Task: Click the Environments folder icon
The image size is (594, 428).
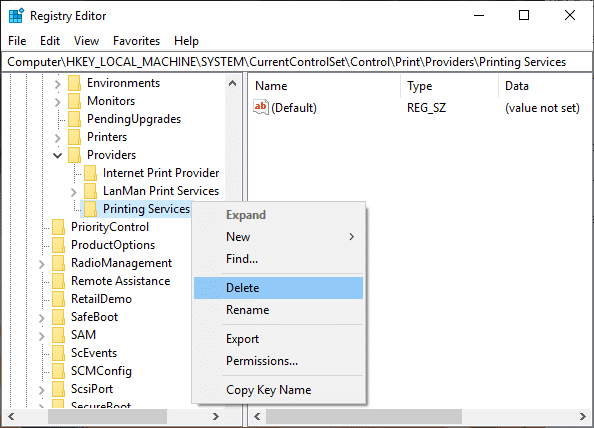Action: tap(75, 83)
